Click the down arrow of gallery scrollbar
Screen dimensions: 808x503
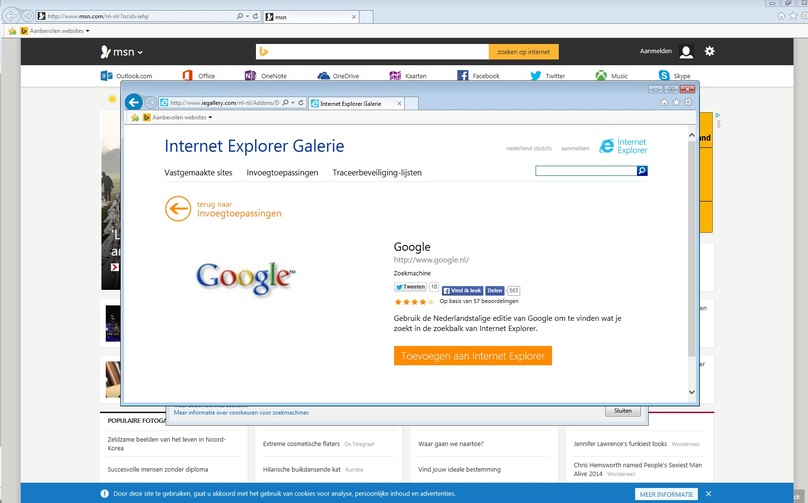coord(692,392)
